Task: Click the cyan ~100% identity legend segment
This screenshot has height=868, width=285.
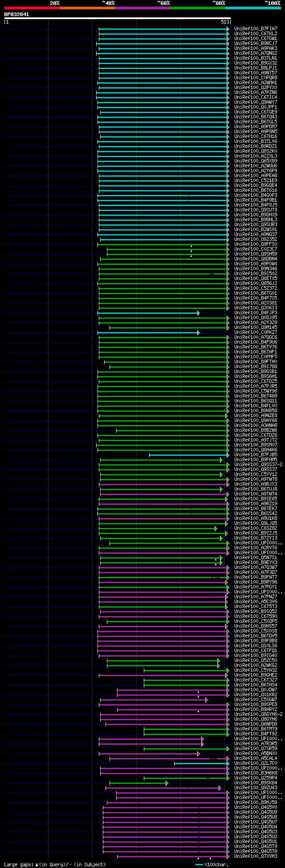Action: pyautogui.click(x=253, y=8)
